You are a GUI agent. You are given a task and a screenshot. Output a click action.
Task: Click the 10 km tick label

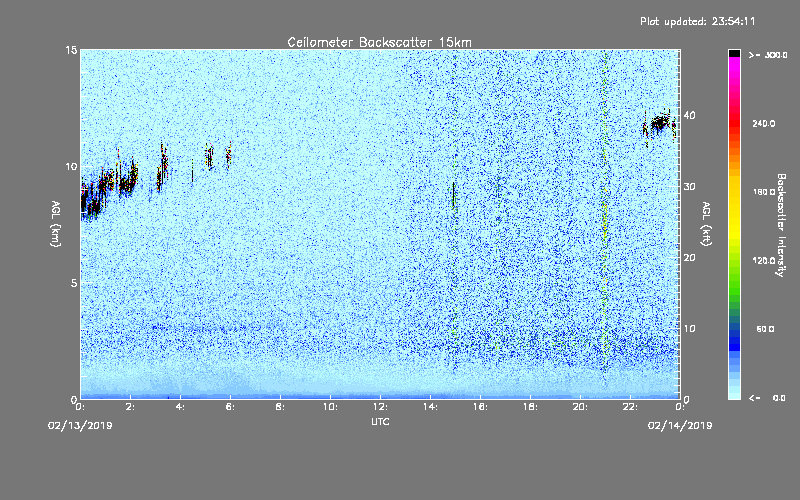click(x=71, y=166)
